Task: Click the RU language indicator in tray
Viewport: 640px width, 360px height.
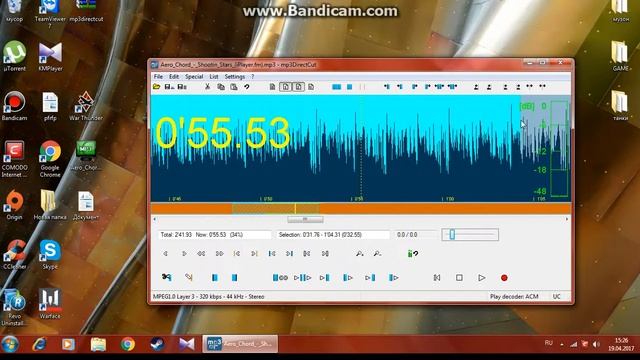Action: point(549,343)
